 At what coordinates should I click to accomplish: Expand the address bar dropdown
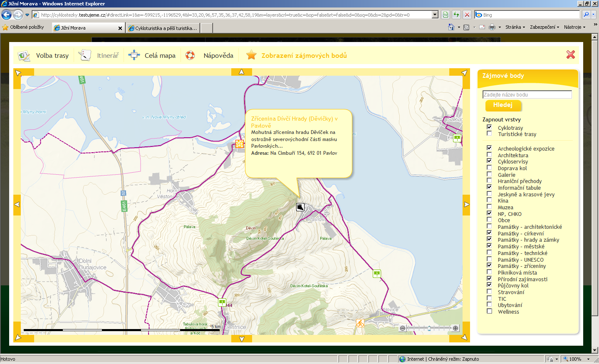pyautogui.click(x=435, y=15)
